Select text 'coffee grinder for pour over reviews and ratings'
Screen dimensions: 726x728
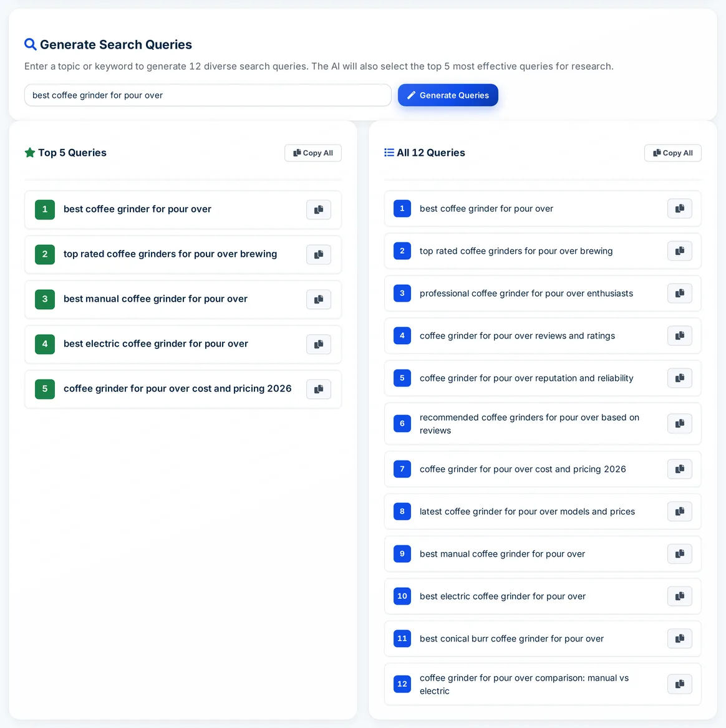point(517,336)
